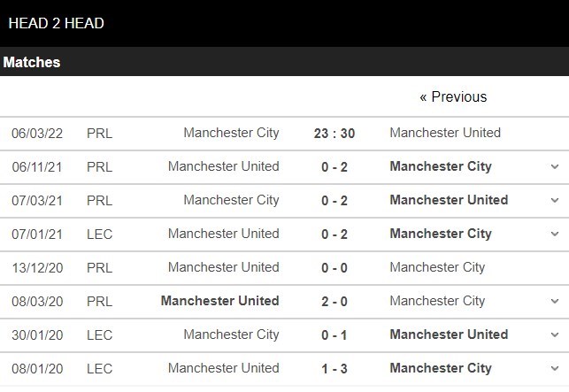Click bold Manchester United in 08/03/20 row
Viewport: 569px width, 392px height.
pyautogui.click(x=219, y=301)
